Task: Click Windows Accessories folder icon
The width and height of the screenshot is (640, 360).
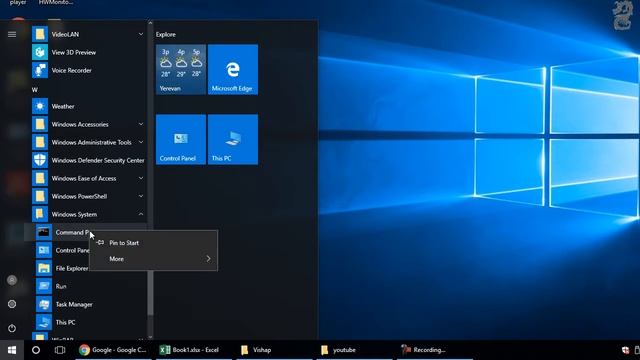Action: tap(40, 124)
